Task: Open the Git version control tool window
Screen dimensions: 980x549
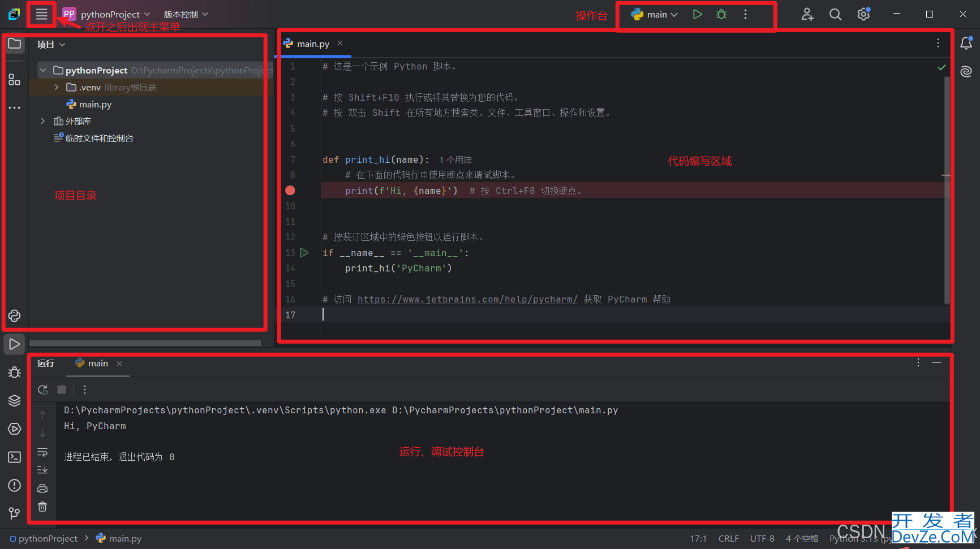Action: 15,513
